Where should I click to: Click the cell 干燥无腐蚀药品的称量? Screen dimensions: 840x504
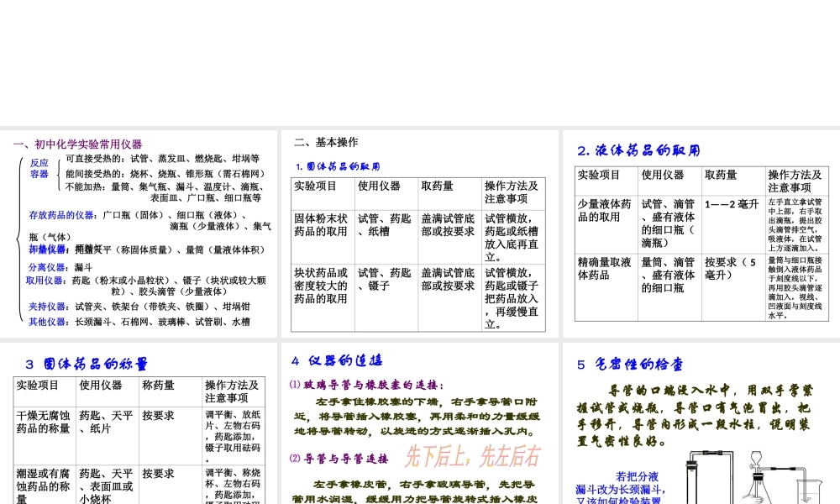[x=45, y=435]
